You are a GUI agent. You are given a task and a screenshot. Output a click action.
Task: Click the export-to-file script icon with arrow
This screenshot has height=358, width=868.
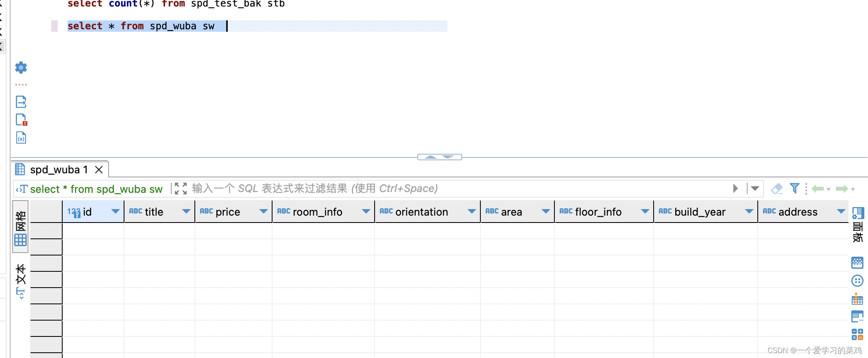pos(21,102)
